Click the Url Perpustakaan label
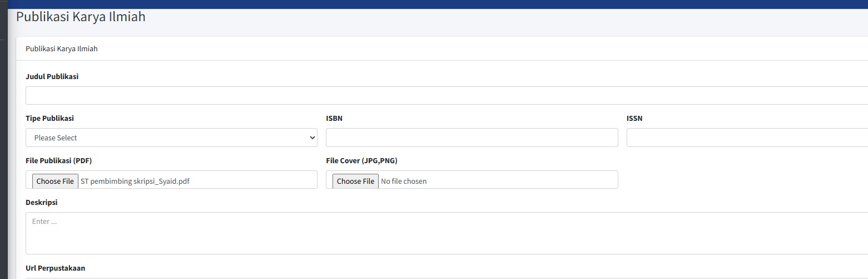 click(56, 268)
